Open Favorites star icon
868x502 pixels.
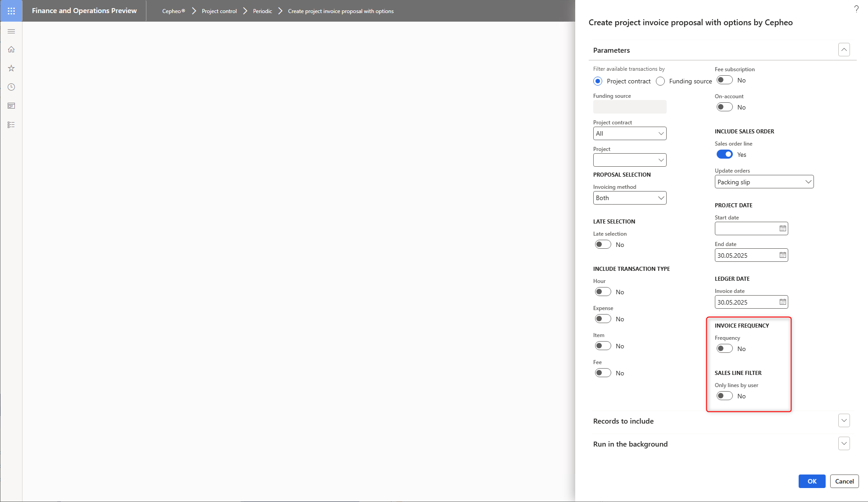pos(11,68)
